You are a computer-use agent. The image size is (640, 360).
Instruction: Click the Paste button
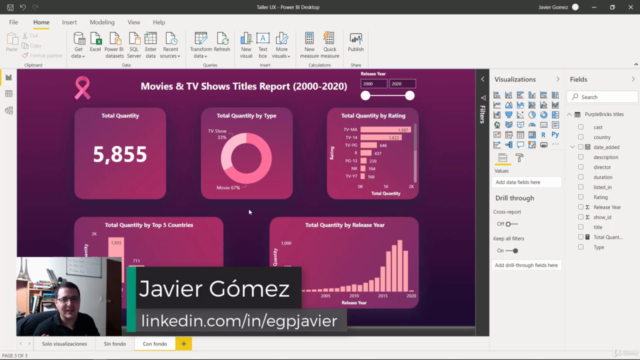click(11, 42)
